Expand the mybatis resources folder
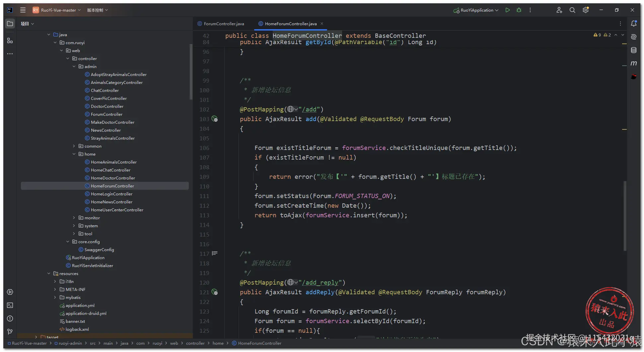Screen dimensions: 644x352 55,298
